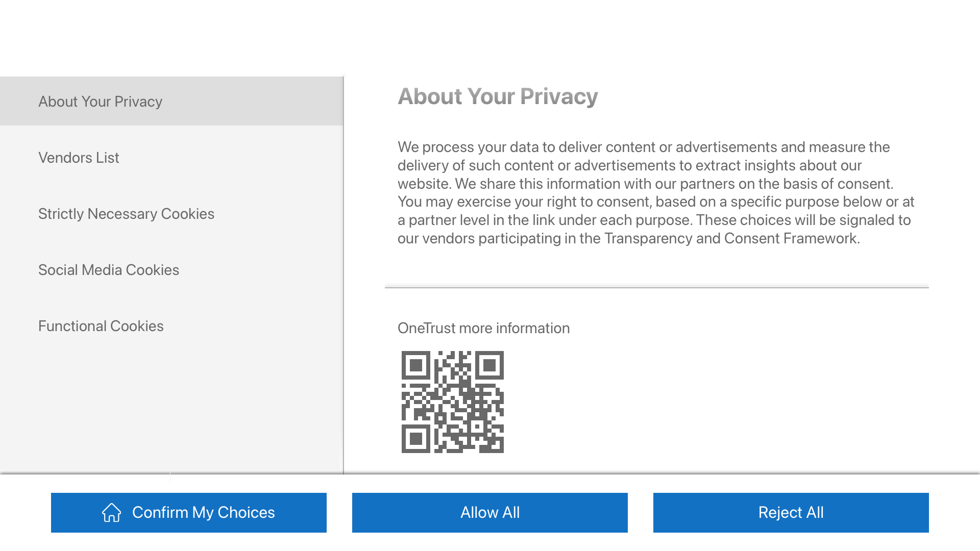Open the Social Media Cookies section
This screenshot has width=980, height=551.
(108, 269)
